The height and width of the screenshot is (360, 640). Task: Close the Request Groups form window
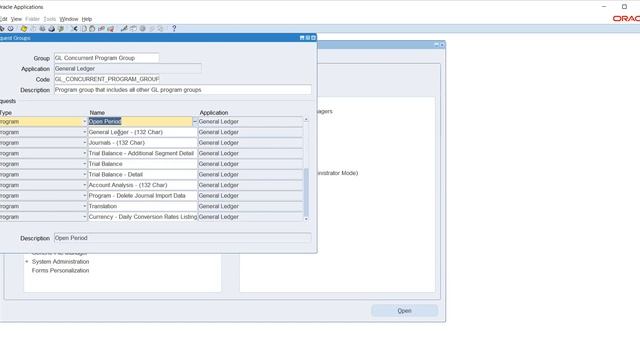click(x=313, y=38)
